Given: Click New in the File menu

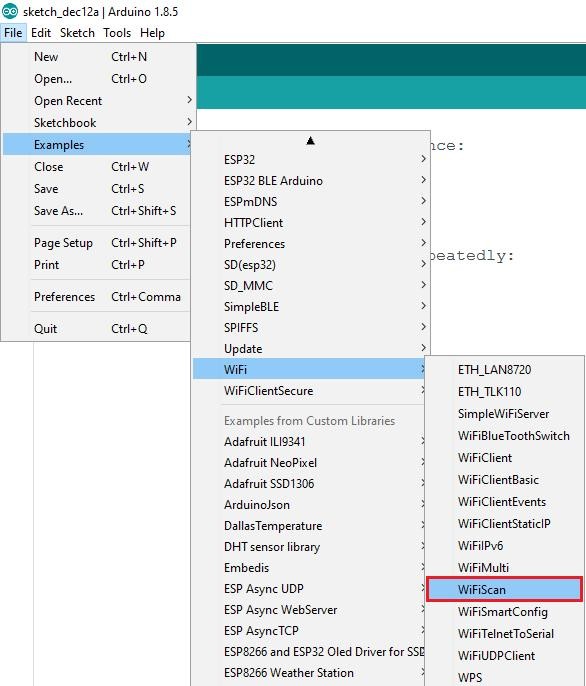Looking at the screenshot, I should coord(98,57).
